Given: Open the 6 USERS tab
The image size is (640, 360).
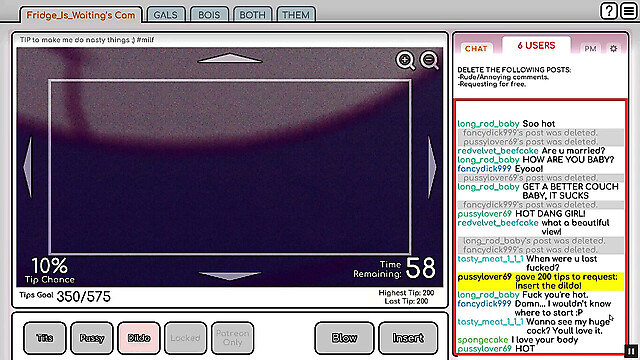Looking at the screenshot, I should coord(536,45).
